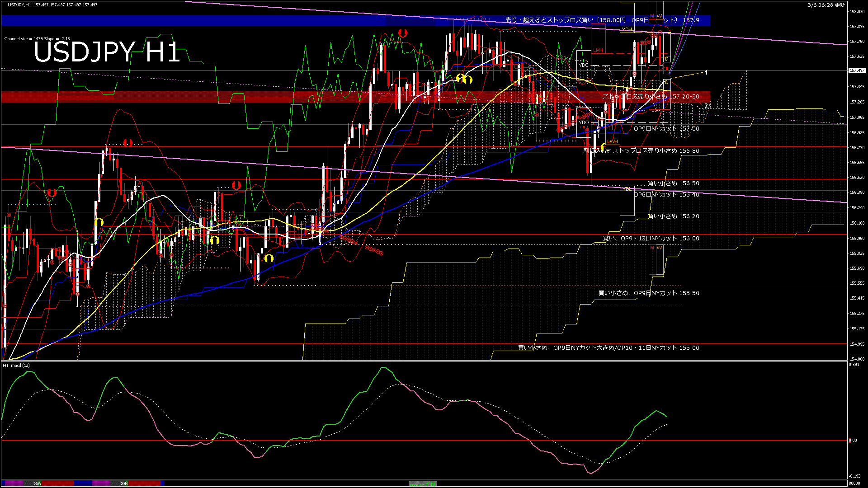868x488 pixels.
Task: Select the blue 157.9 stop-loss buy zone label
Action: coord(602,20)
